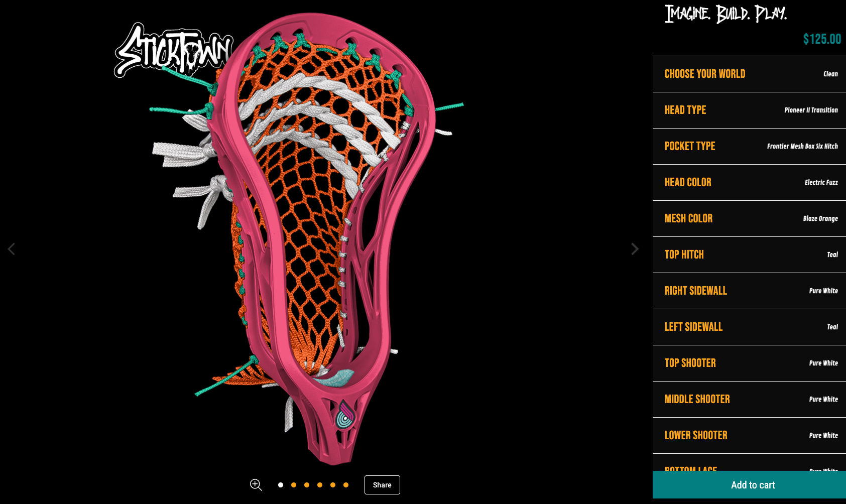The height and width of the screenshot is (504, 846).
Task: Open the Left Sidewall option row
Action: pyautogui.click(x=749, y=327)
